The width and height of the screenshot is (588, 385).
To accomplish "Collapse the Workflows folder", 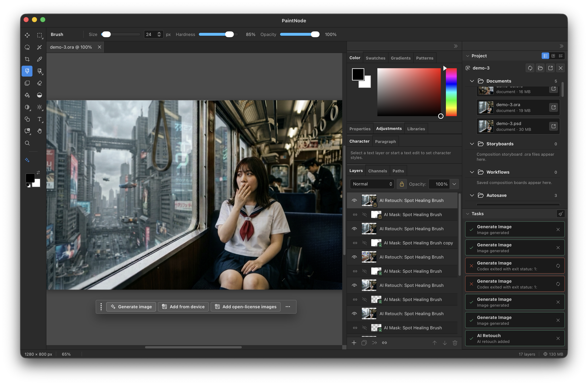I will (x=472, y=172).
